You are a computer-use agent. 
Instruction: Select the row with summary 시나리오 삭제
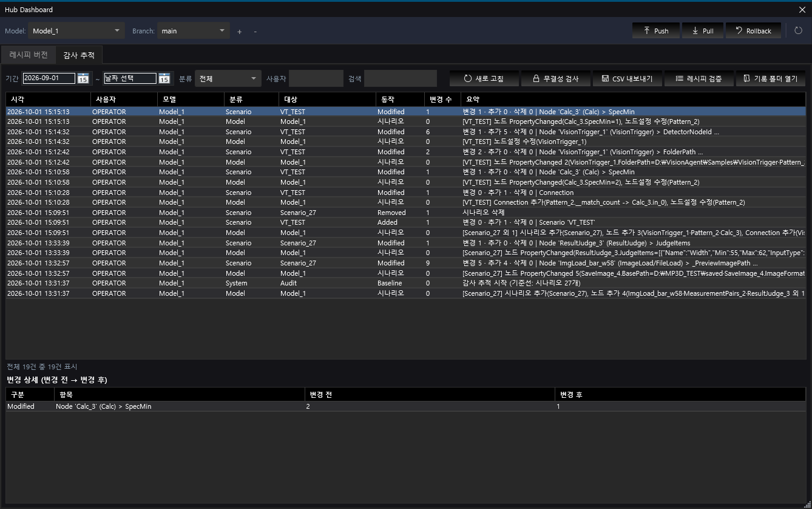405,213
